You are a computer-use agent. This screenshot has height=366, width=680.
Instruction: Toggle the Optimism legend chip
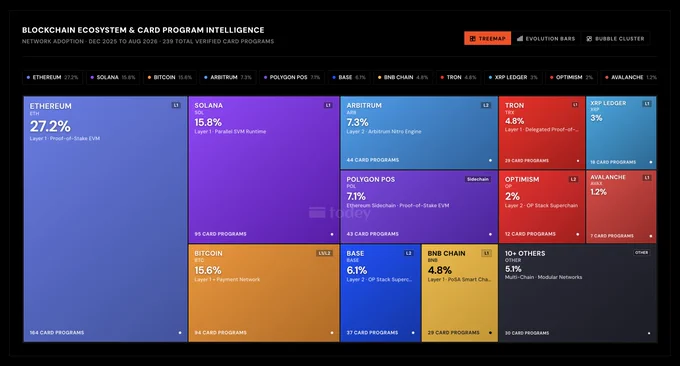[572, 77]
